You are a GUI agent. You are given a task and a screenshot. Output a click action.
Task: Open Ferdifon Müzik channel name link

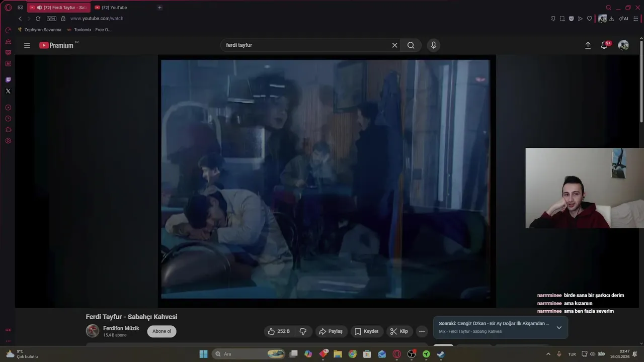121,328
